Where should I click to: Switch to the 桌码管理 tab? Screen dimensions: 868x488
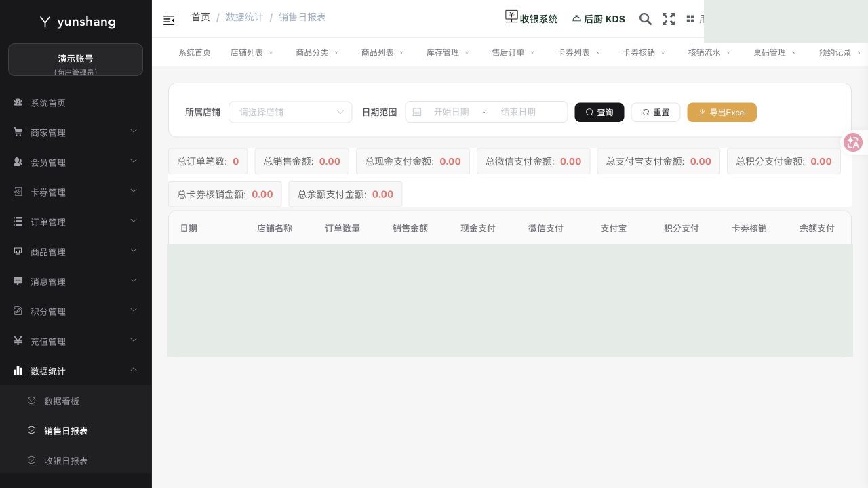(x=770, y=52)
